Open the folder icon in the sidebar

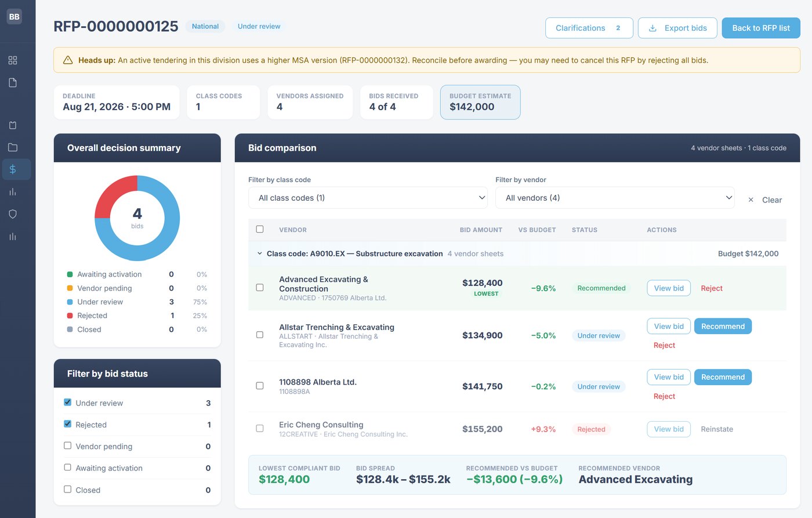(x=13, y=147)
